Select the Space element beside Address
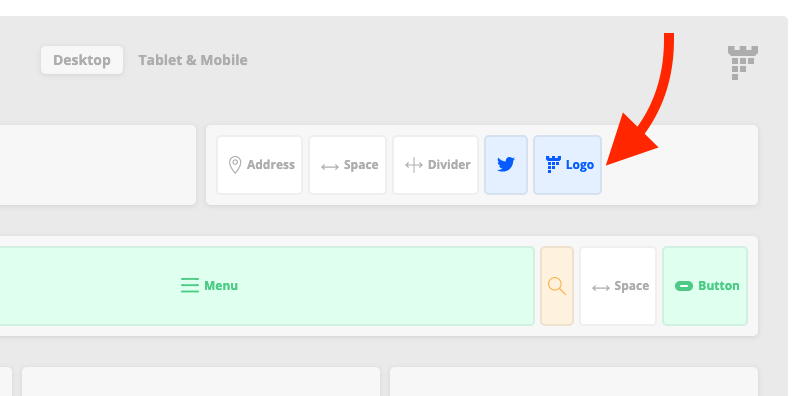Screen dimensions: 802x396 [347, 165]
